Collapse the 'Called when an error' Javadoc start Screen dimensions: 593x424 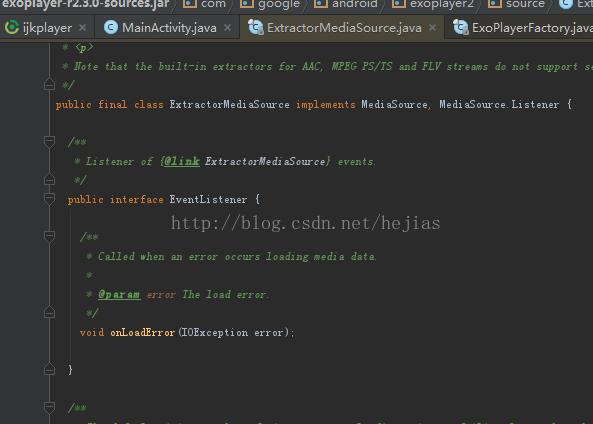coord(49,237)
